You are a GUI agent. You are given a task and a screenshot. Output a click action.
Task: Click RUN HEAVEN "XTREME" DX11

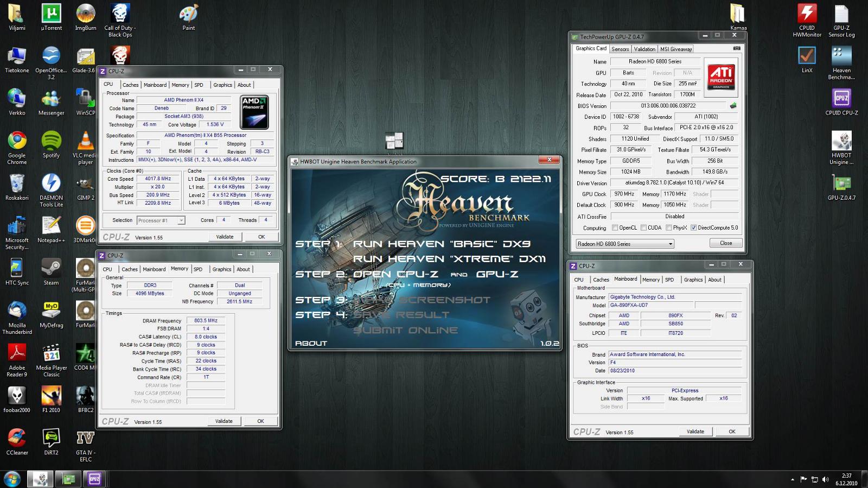click(449, 259)
